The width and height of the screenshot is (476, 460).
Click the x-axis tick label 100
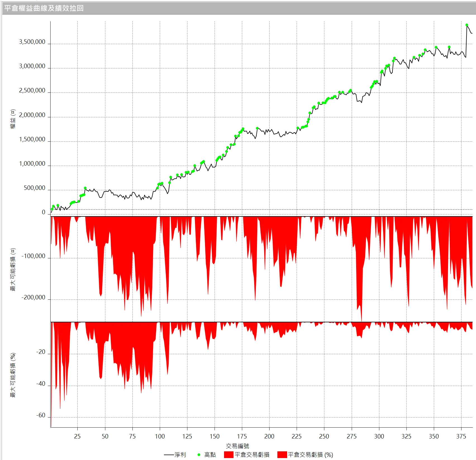pyautogui.click(x=160, y=436)
